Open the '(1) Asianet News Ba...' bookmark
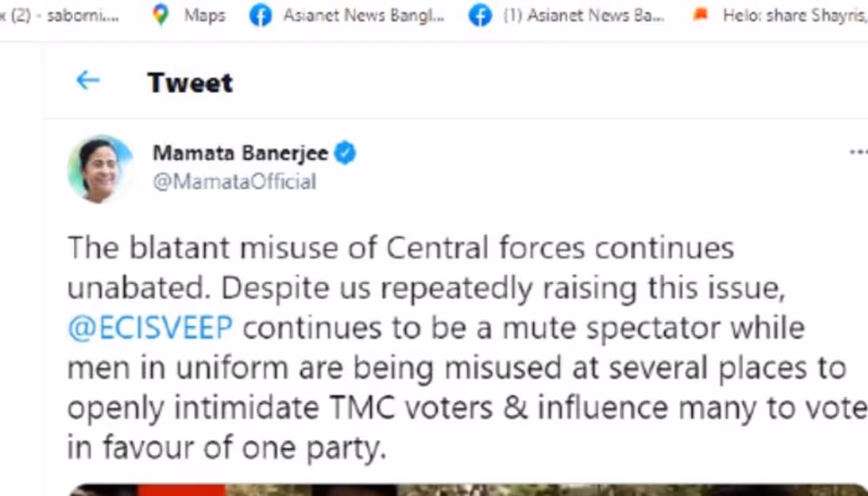This screenshot has height=496, width=868. [583, 15]
